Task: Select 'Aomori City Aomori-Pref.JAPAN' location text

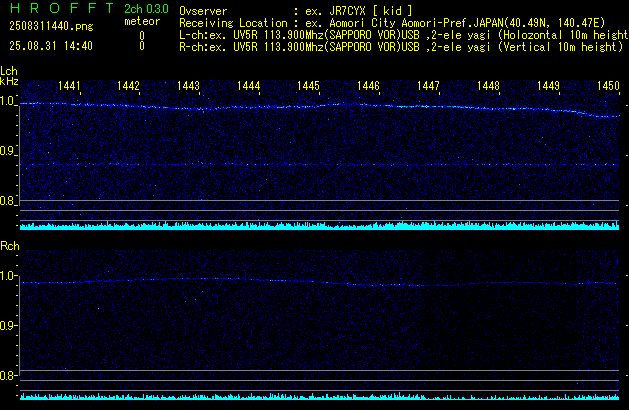Action: (416, 23)
